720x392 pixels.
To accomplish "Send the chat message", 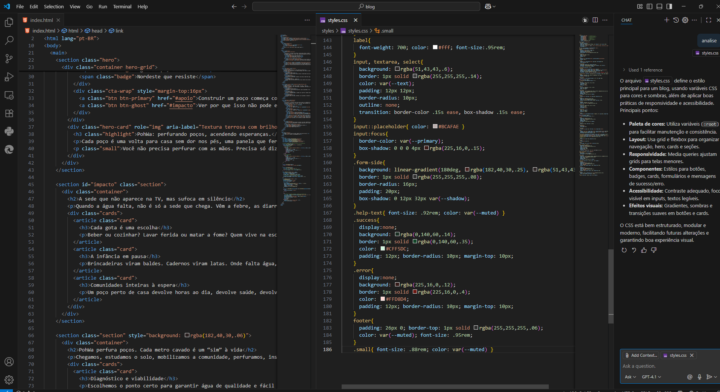I will [x=709, y=377].
